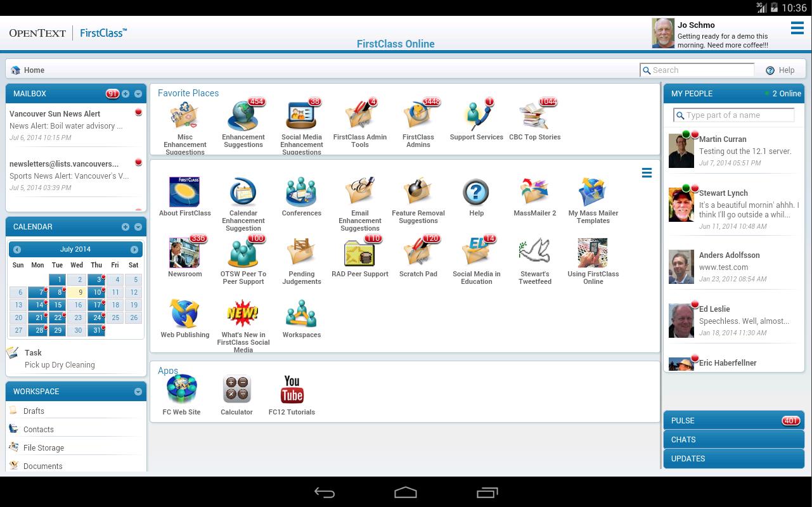The image size is (812, 507).
Task: Open Newsroom icon
Action: tap(185, 253)
